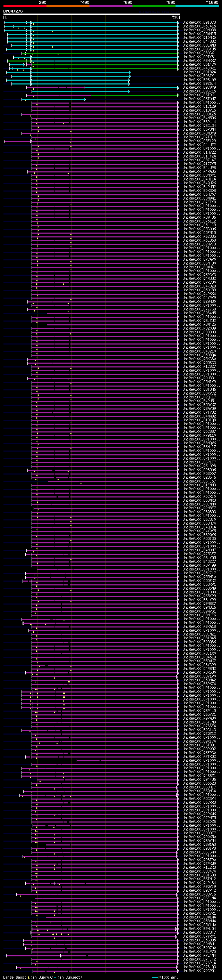Click the query end position 516
222x980 pixels.
pos(175,17)
